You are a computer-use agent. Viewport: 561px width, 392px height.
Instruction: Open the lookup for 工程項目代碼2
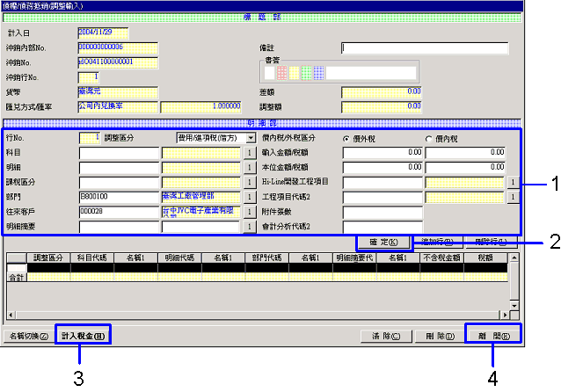point(513,197)
